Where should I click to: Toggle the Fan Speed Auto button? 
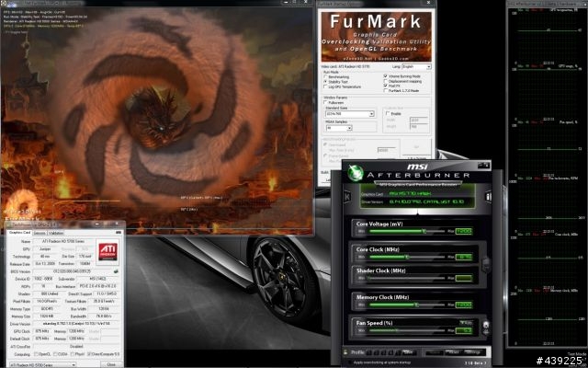tap(466, 323)
